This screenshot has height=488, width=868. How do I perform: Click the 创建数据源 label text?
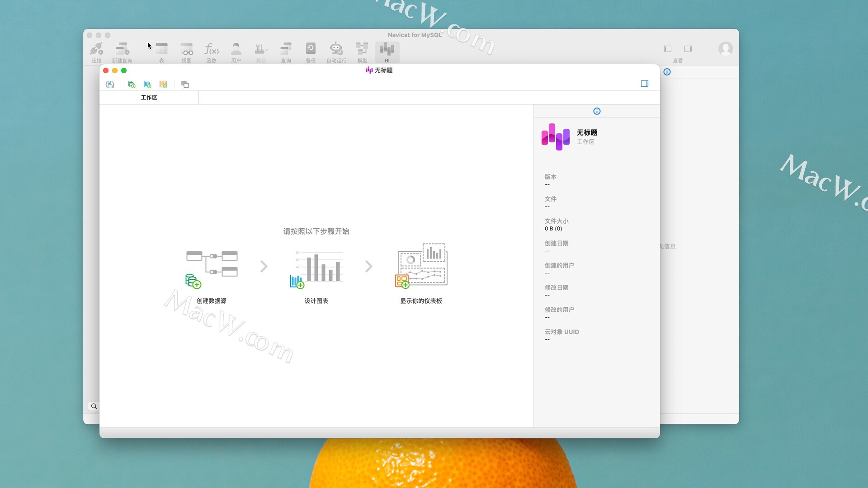[212, 301]
